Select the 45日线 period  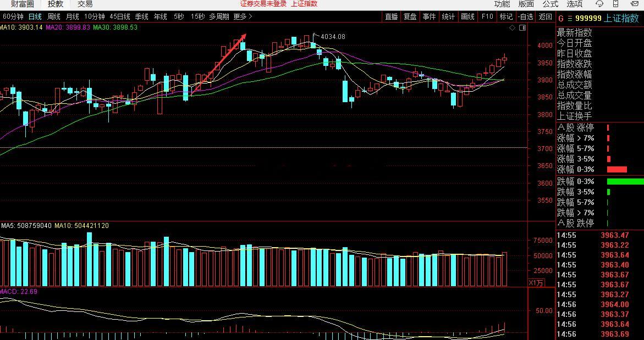coord(120,17)
